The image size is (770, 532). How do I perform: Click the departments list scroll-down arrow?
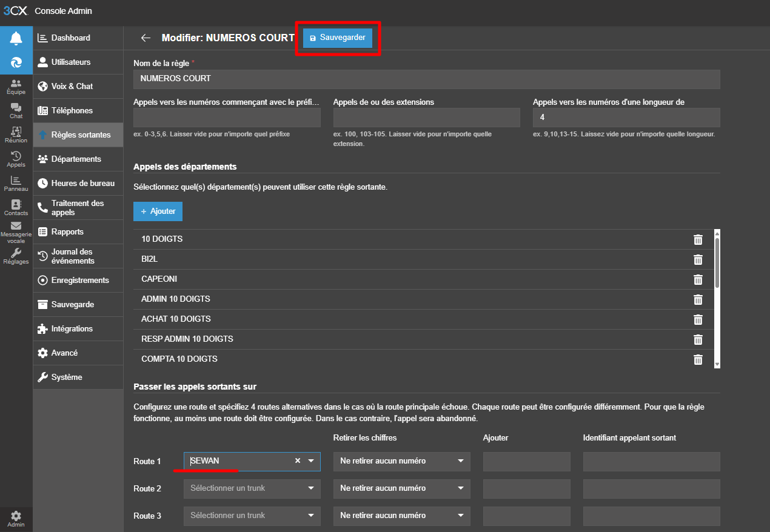tap(717, 364)
